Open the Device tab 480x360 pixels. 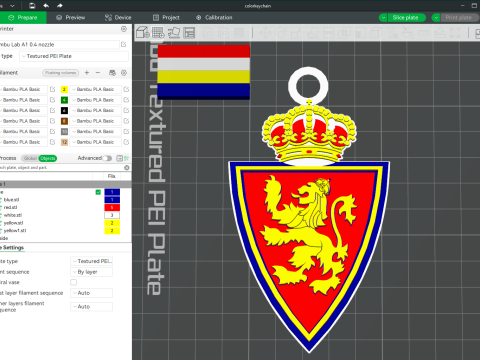click(118, 18)
